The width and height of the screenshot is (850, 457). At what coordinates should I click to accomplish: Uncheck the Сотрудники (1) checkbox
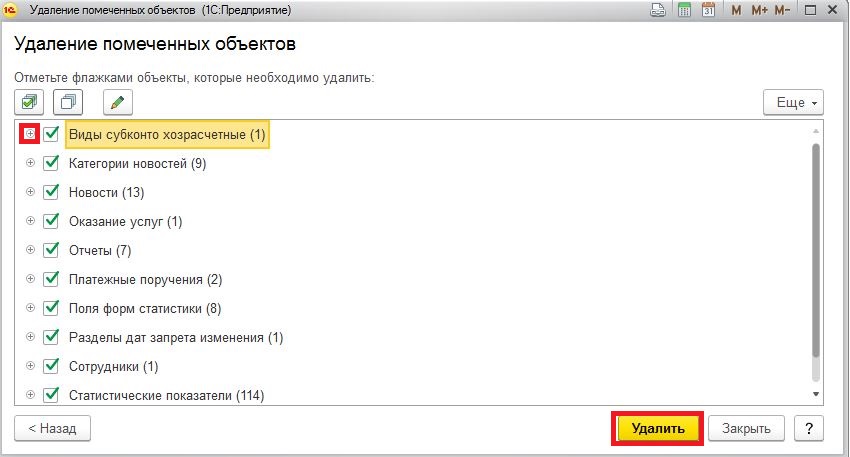point(51,366)
